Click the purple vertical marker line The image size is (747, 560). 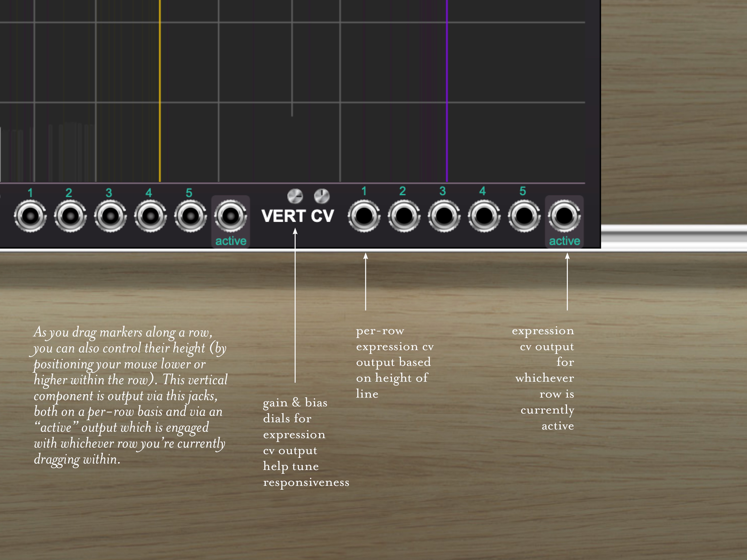(447, 91)
